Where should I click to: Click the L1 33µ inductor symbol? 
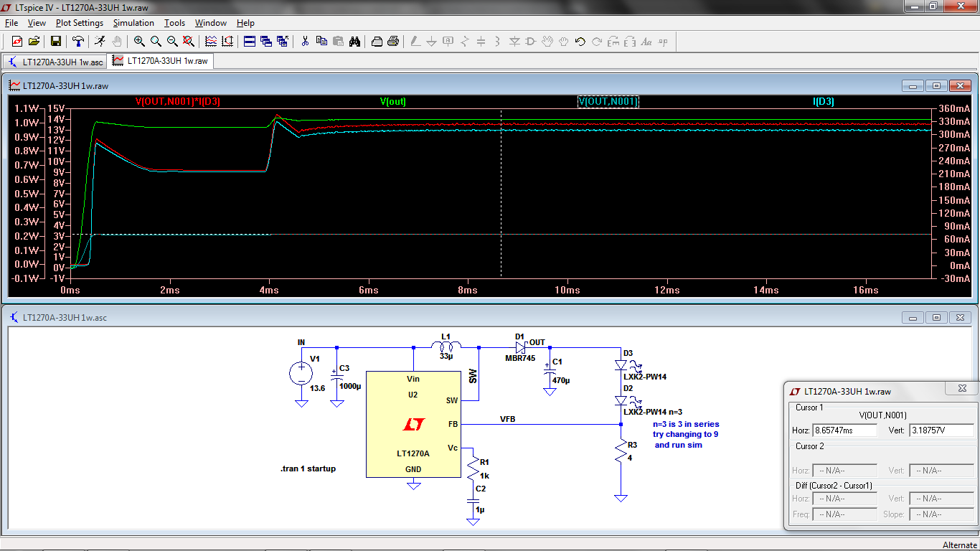point(446,347)
